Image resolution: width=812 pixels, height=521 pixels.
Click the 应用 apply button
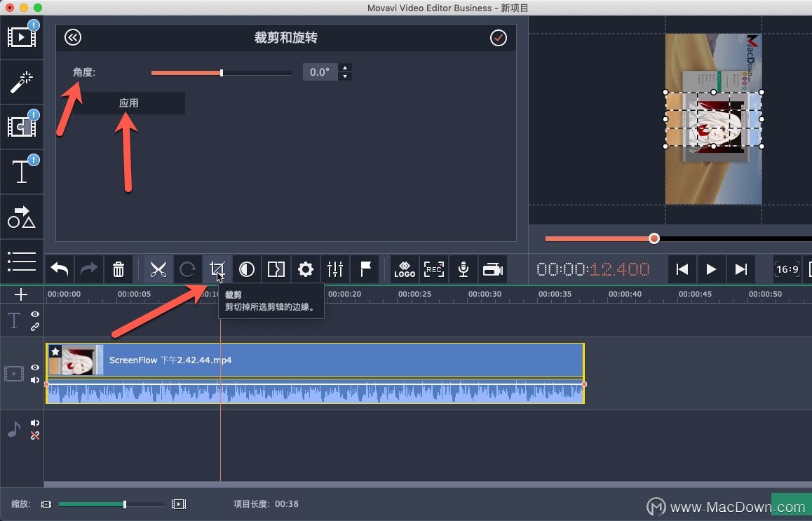tap(128, 103)
